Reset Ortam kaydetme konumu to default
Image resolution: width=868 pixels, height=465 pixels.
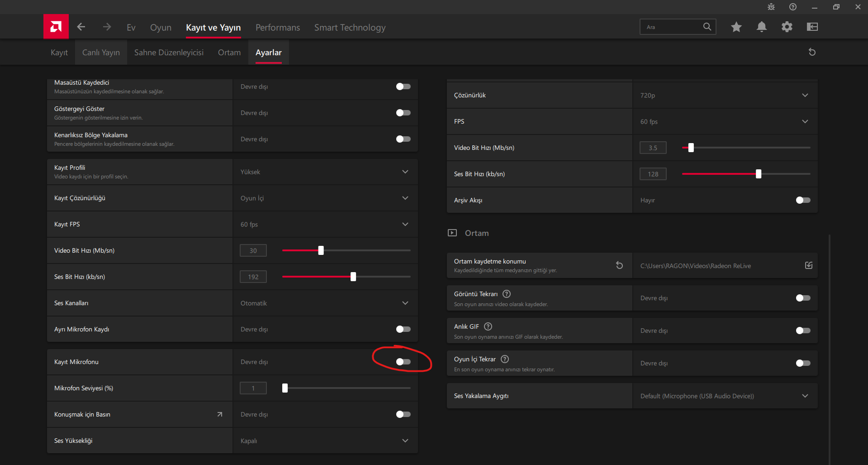[x=620, y=265]
